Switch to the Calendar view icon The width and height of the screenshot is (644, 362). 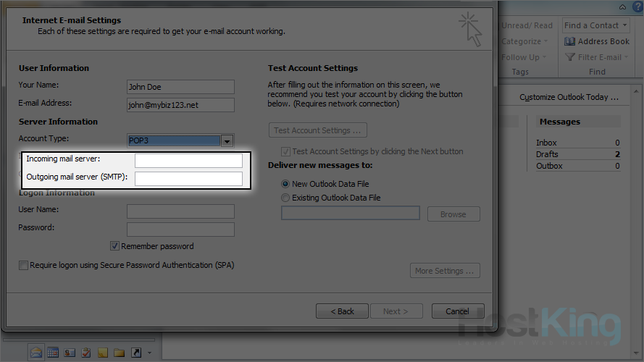coord(53,353)
